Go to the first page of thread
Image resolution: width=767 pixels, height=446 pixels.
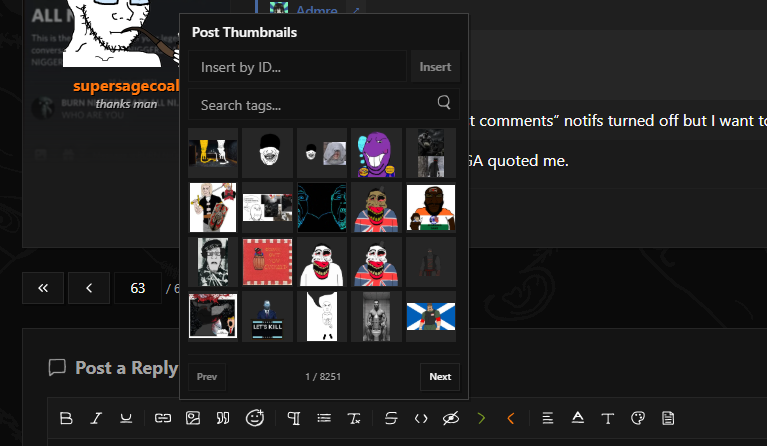pyautogui.click(x=43, y=288)
